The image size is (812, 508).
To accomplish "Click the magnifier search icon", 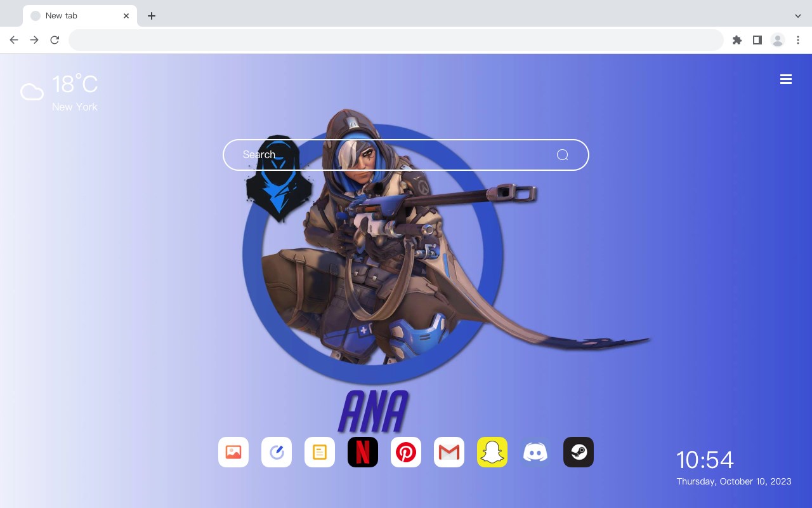I will (x=562, y=155).
